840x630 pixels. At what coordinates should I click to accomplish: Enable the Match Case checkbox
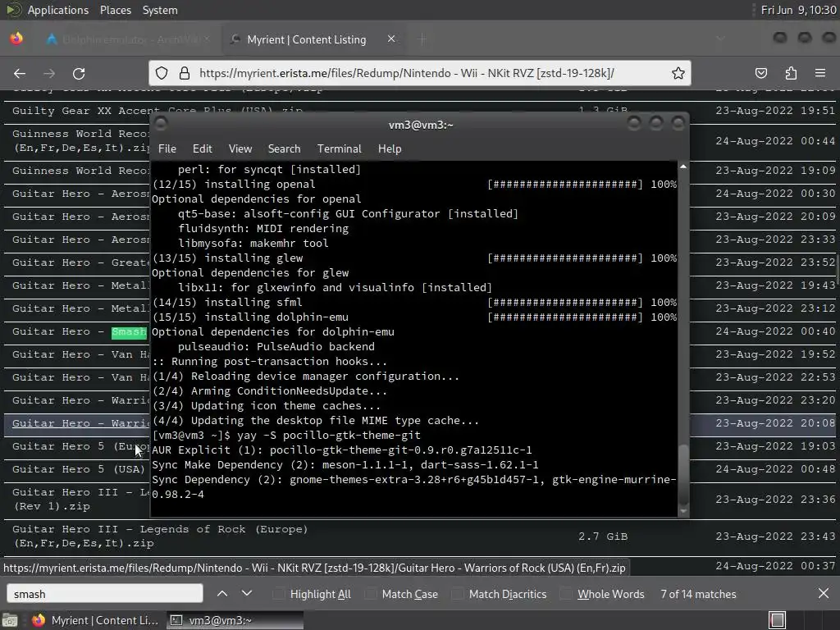[x=371, y=594]
